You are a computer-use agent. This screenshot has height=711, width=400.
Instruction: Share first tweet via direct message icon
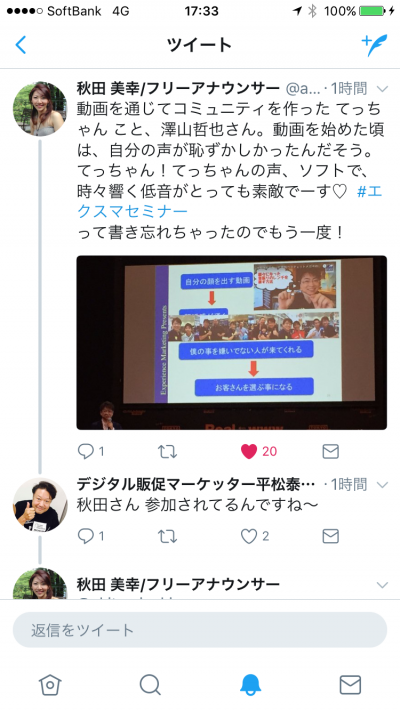[330, 451]
